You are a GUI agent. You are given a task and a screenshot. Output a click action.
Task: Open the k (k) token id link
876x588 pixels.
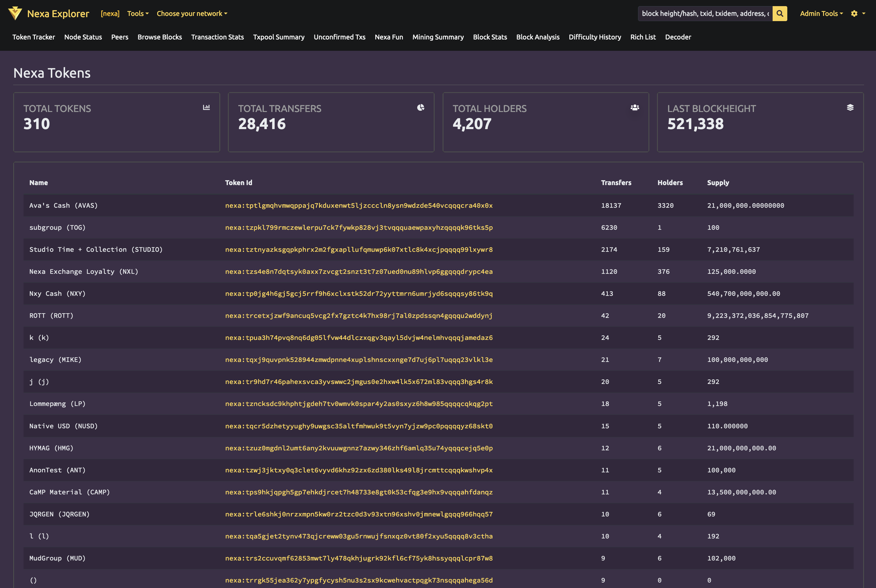359,338
